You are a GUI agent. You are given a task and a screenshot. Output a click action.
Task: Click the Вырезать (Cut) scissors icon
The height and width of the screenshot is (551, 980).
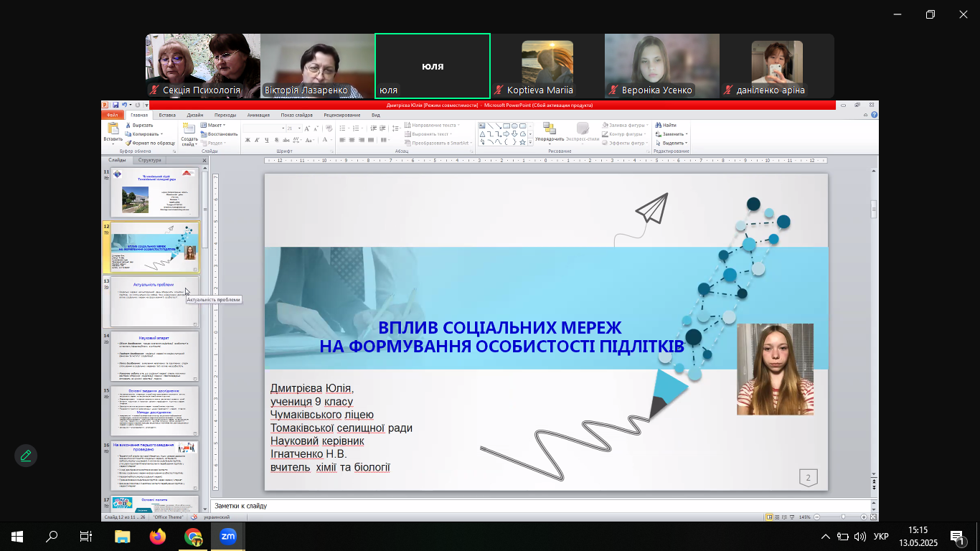tap(128, 125)
